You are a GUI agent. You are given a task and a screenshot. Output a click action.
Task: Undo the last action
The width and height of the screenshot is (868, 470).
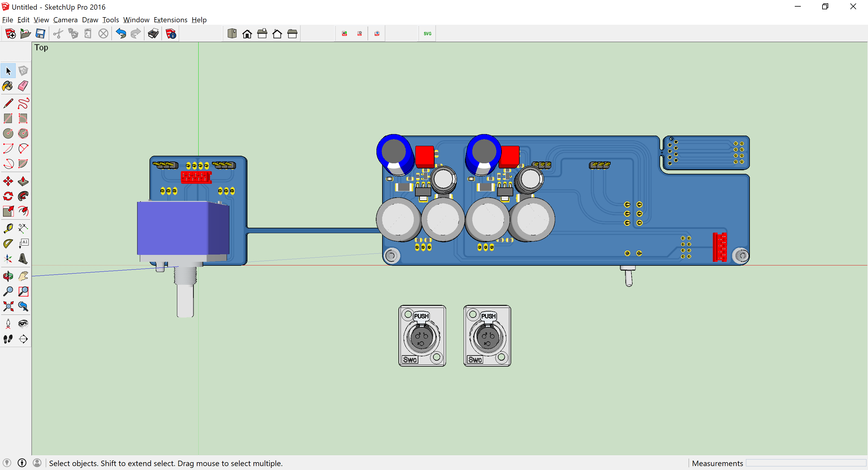coord(121,34)
